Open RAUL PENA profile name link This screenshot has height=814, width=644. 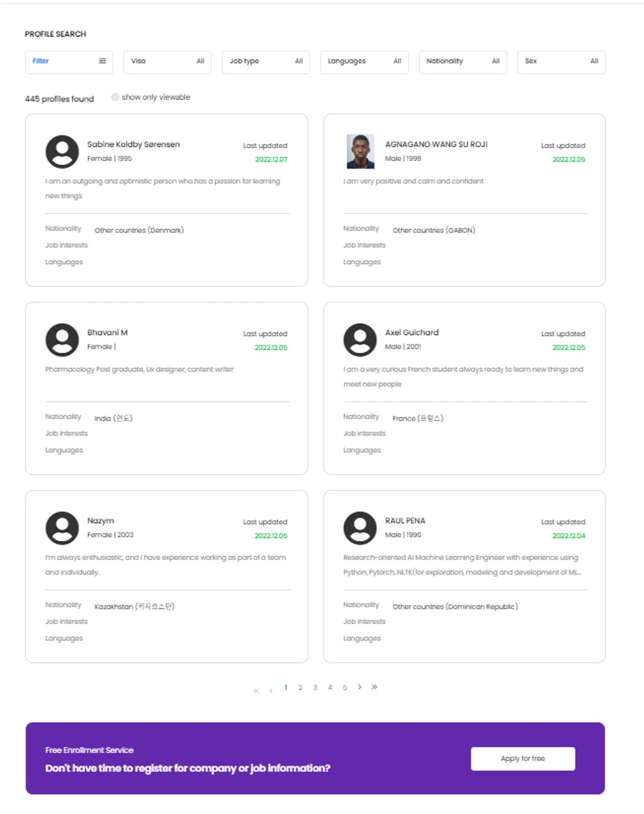[x=405, y=521]
